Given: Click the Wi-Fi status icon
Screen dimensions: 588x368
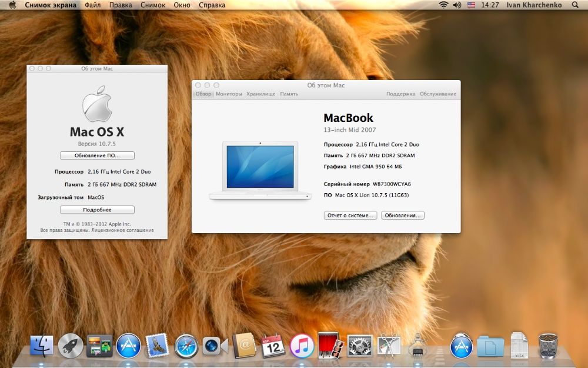Looking at the screenshot, I should (443, 5).
